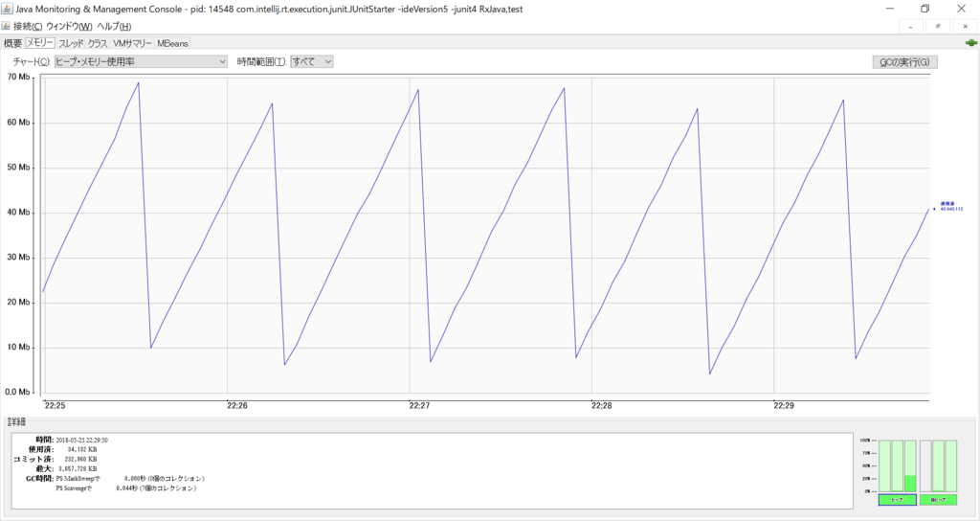Viewport: 980px width, 521px height.
Task: Open the ヘルプ(H) menu
Action: [x=114, y=26]
